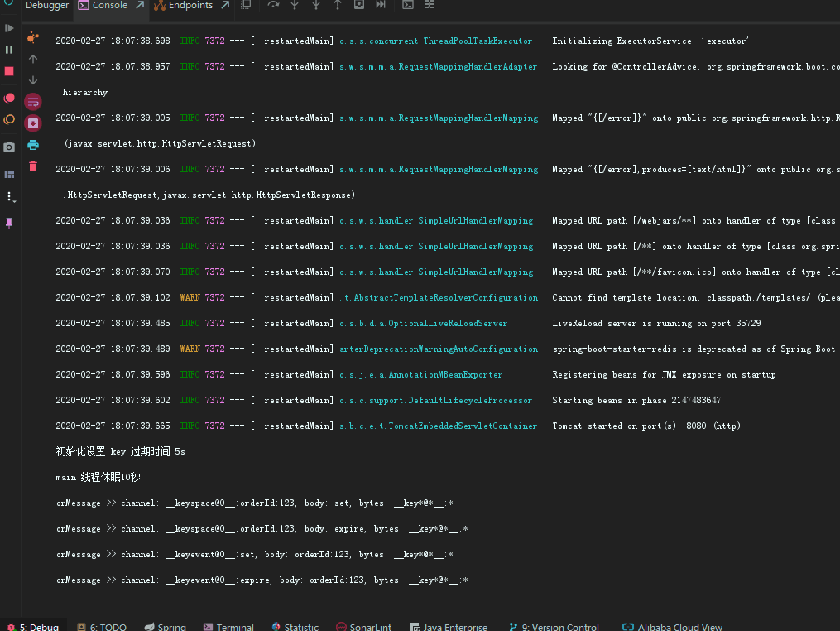Image resolution: width=840 pixels, height=631 pixels.
Task: Click the orange icon atop the console gutter
Action: pos(32,37)
